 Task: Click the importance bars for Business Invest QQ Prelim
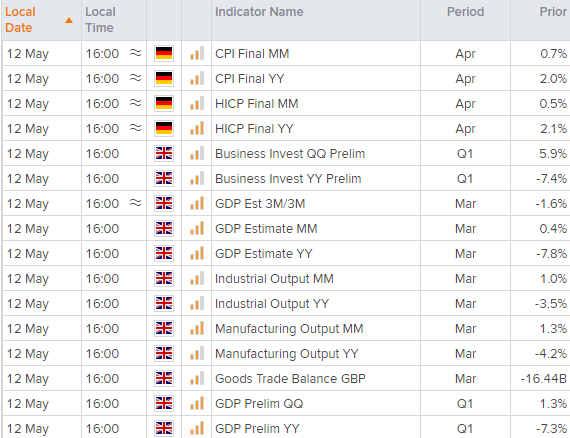pyautogui.click(x=197, y=153)
